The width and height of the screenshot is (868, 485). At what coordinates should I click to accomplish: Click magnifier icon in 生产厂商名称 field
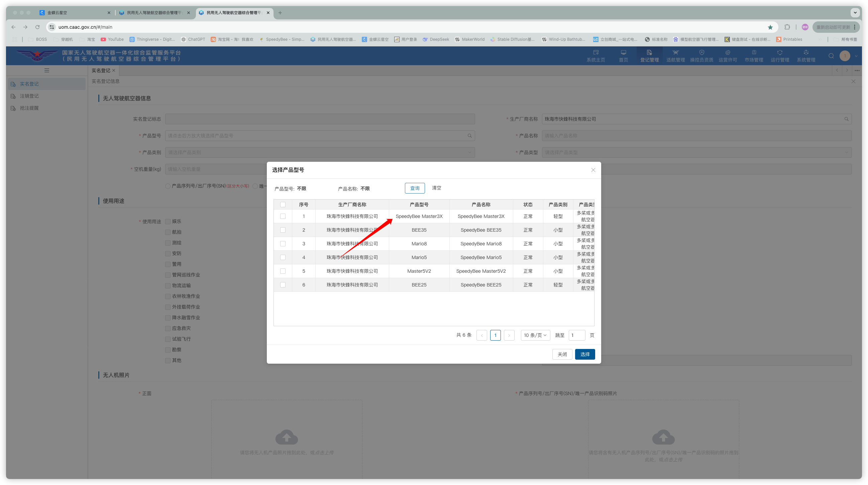click(847, 119)
